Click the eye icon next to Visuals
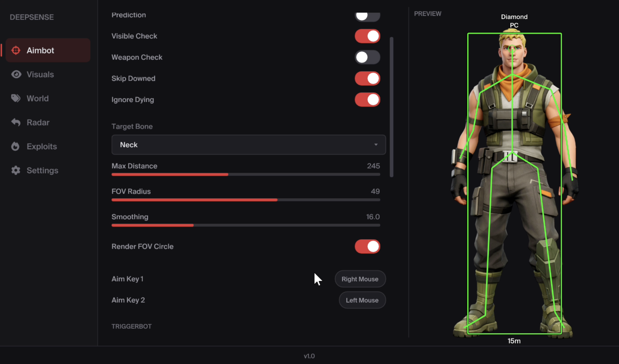619x364 pixels. [16, 74]
